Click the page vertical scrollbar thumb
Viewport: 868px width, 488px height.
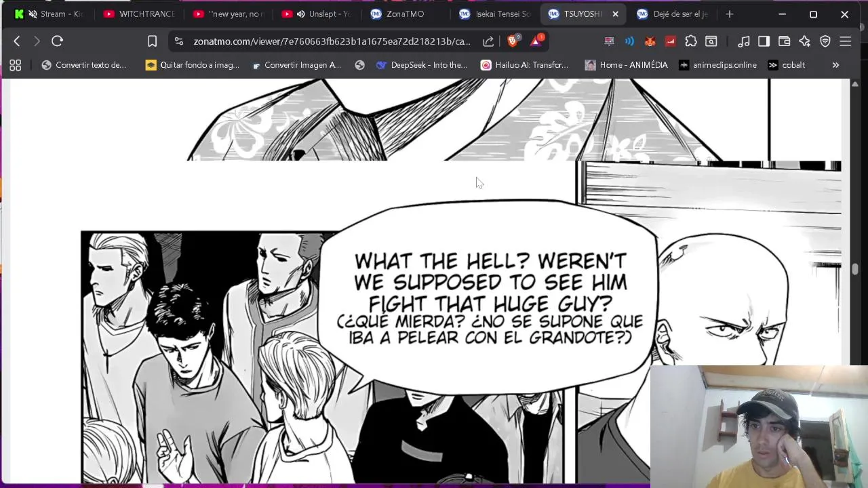pos(856,269)
